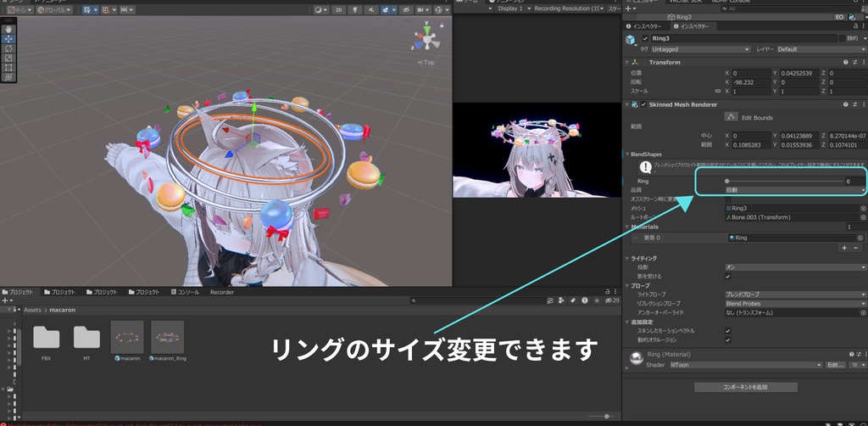This screenshot has height=426, width=868.
Task: Click the Add Component button
Action: tap(746, 387)
